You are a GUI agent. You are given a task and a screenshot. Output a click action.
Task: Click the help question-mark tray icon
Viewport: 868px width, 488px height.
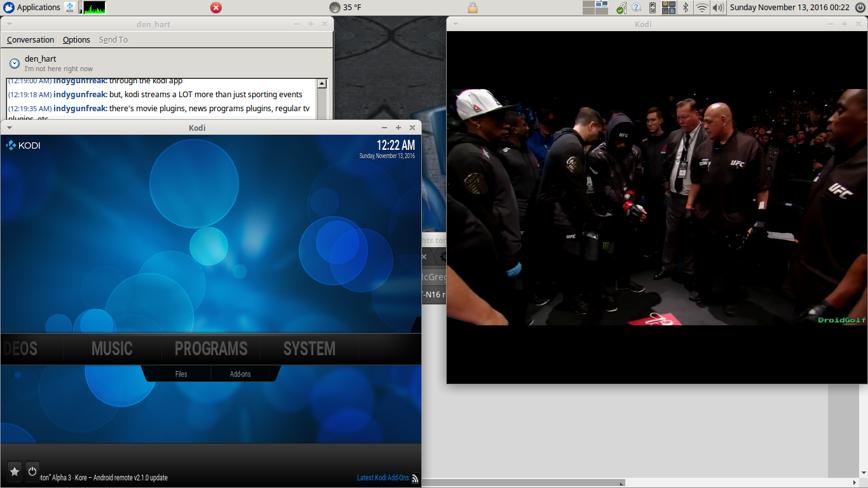point(636,8)
